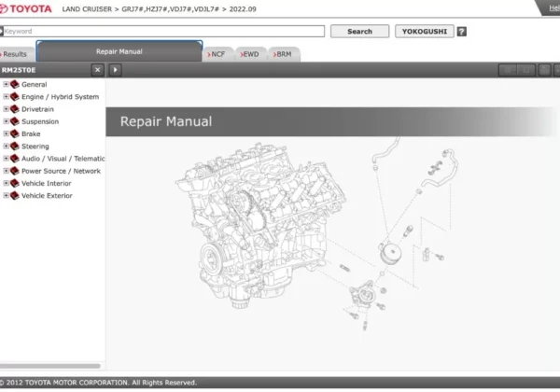Image resolution: width=560 pixels, height=392 pixels.
Task: Click the book icon for Vehicle Exterior
Action: tap(14, 196)
